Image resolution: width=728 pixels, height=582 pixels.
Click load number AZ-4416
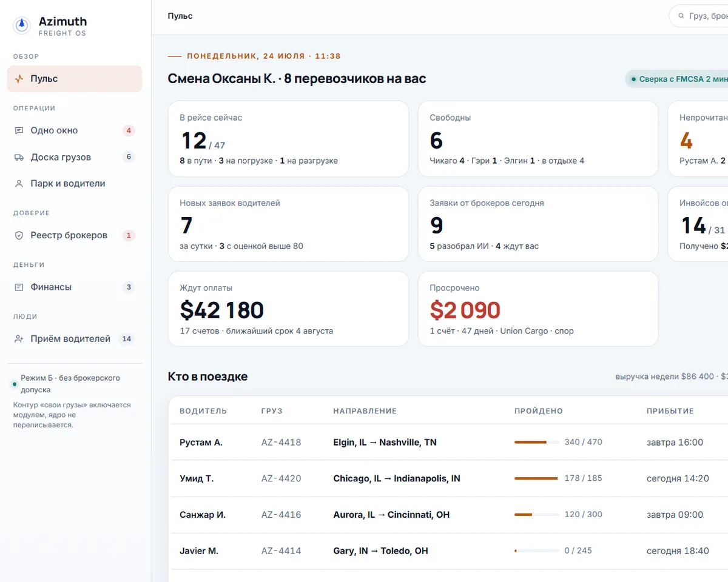click(x=281, y=515)
